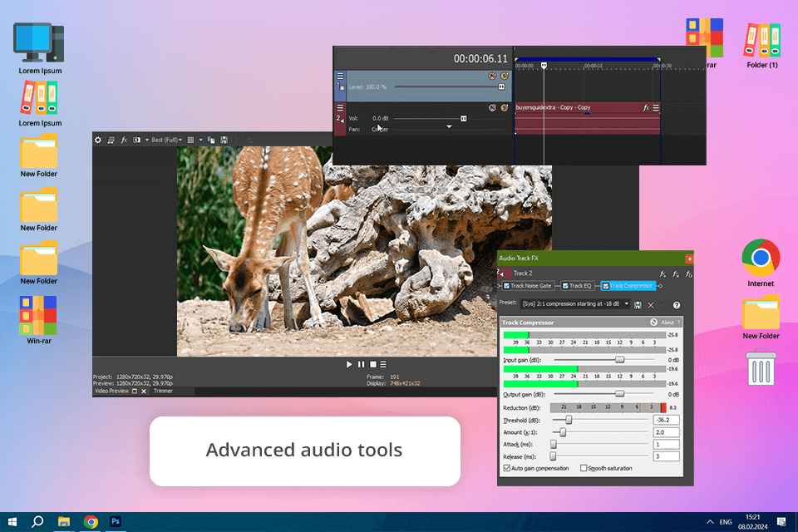Click the track 2 Pan slider handle

(x=449, y=126)
